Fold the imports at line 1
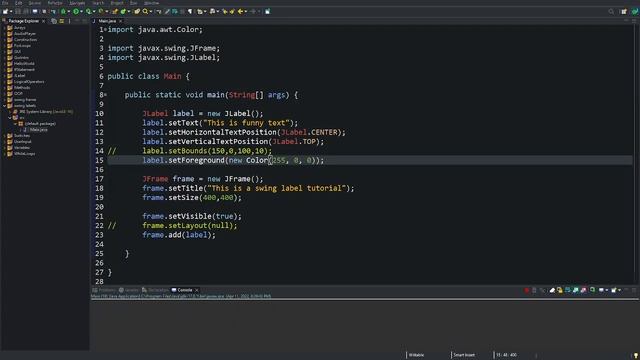This screenshot has width=640, height=360. coord(105,30)
